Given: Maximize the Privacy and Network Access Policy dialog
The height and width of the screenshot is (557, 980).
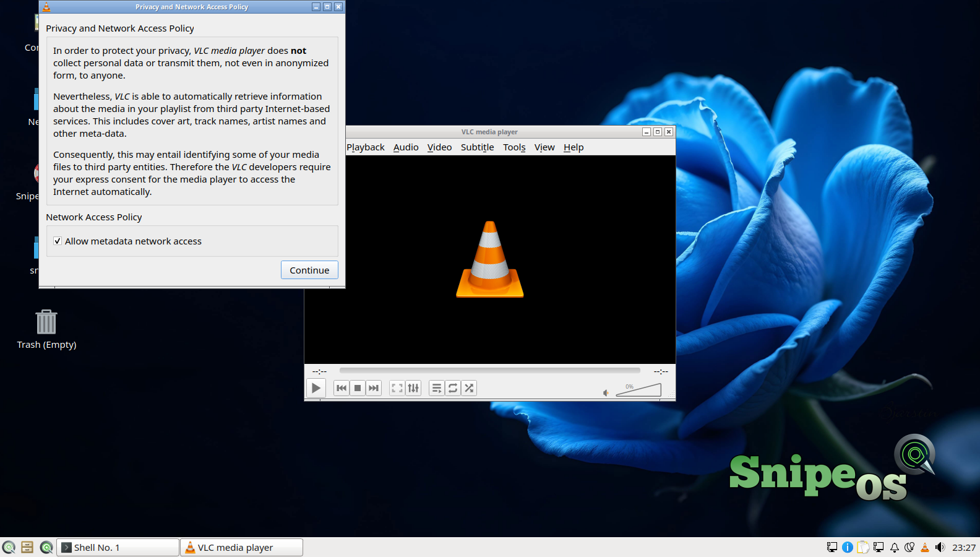Looking at the screenshot, I should pos(327,7).
